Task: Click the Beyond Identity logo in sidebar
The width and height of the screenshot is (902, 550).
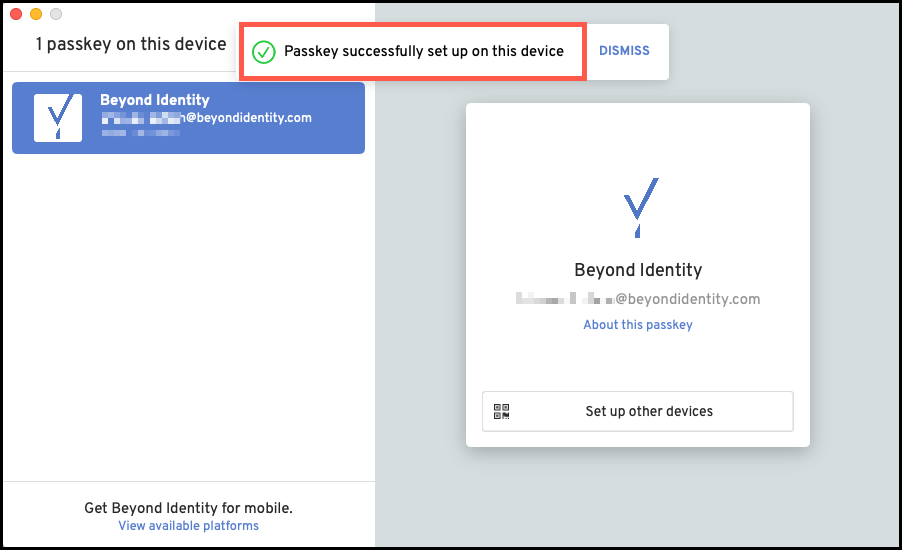Action: click(x=58, y=118)
